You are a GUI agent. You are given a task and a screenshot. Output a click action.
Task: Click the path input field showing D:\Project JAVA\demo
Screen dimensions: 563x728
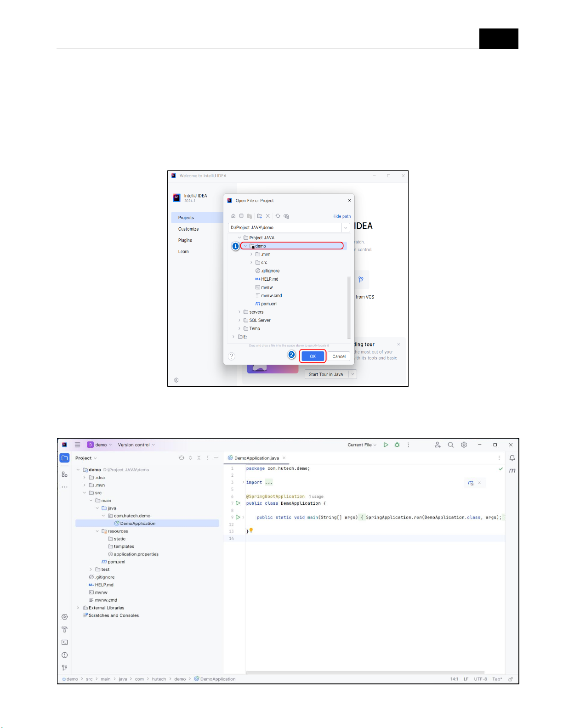(285, 228)
